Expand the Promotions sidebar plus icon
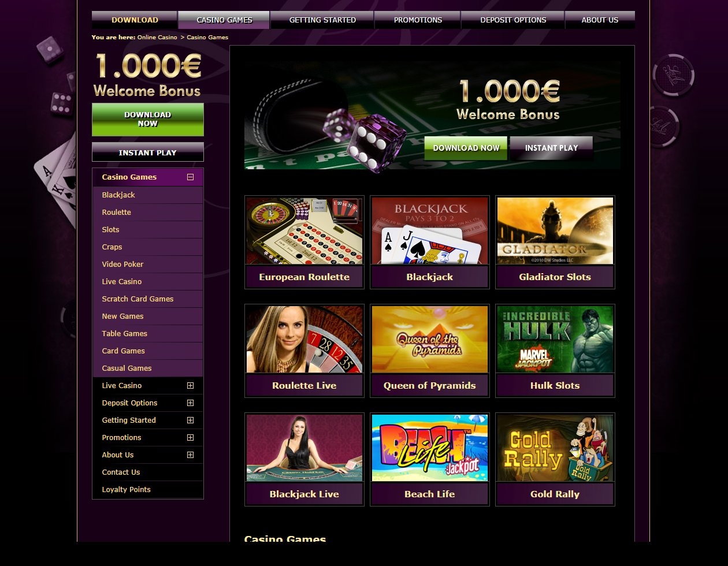This screenshot has width=728, height=566. (190, 437)
